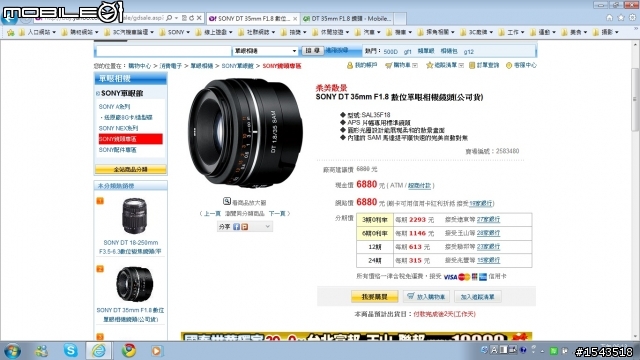640x360 pixels.
Task: Click the magnifier view larger image icon
Action: click(227, 201)
